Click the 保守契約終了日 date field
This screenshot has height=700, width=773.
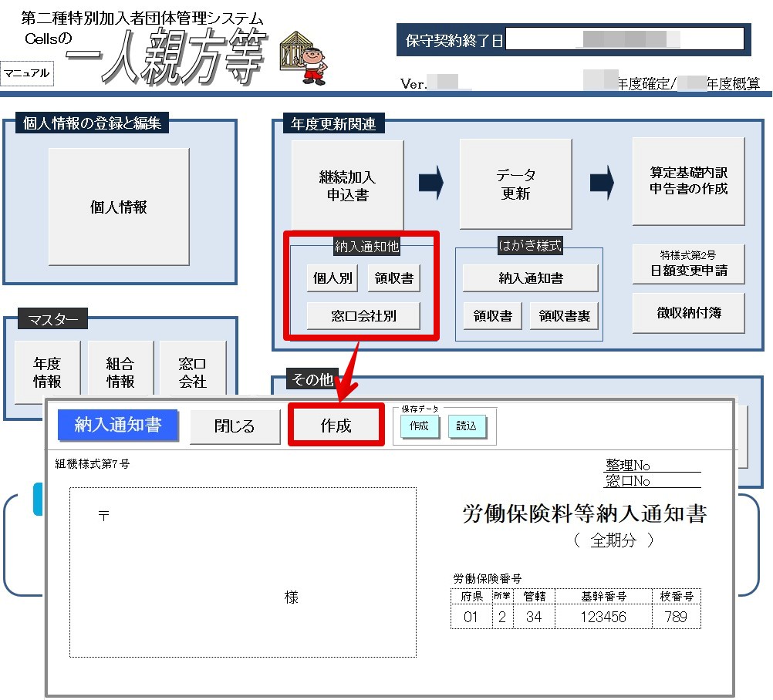tap(624, 39)
